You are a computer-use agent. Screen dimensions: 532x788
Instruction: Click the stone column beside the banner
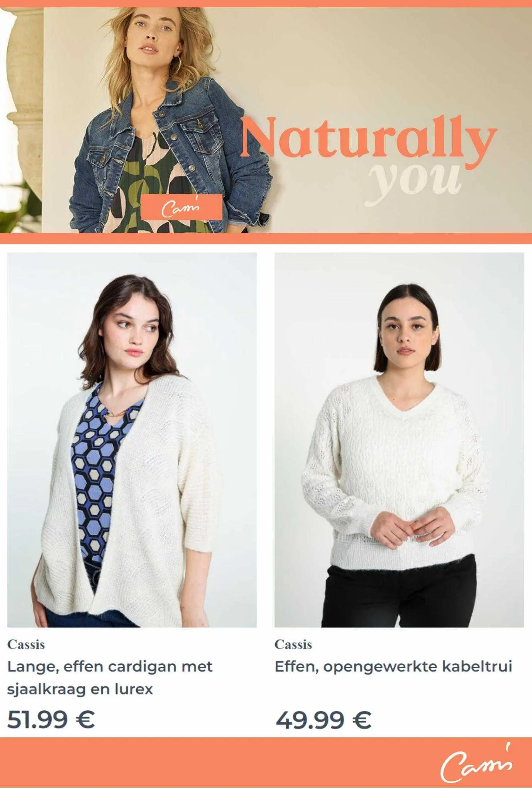click(x=21, y=108)
